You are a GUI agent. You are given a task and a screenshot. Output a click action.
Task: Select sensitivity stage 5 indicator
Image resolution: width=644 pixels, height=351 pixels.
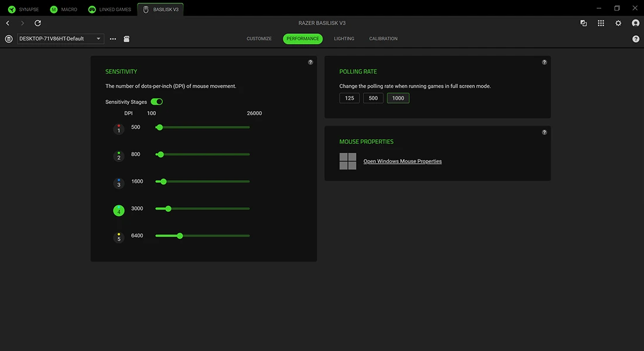pyautogui.click(x=119, y=238)
